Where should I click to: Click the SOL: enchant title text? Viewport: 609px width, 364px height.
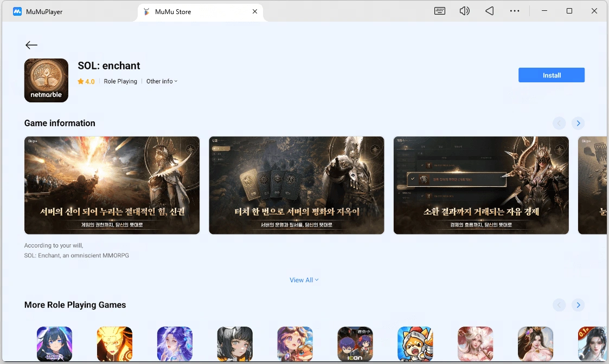(109, 66)
